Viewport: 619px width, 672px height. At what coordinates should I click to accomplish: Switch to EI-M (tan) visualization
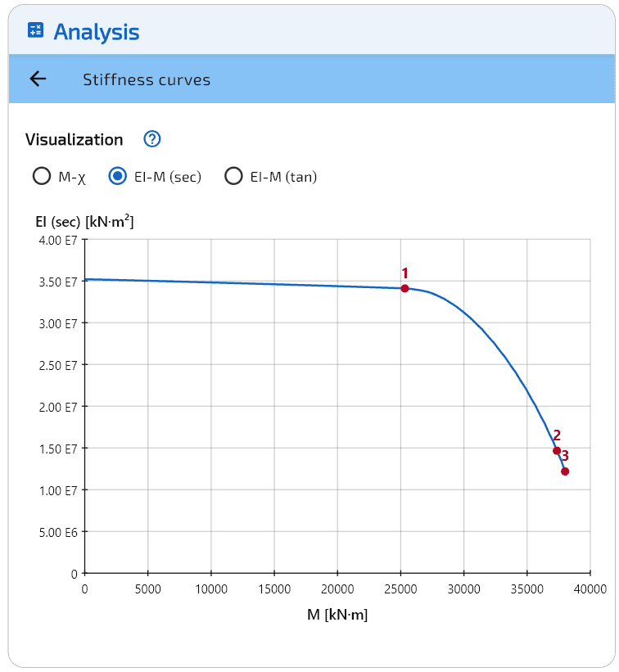233,176
